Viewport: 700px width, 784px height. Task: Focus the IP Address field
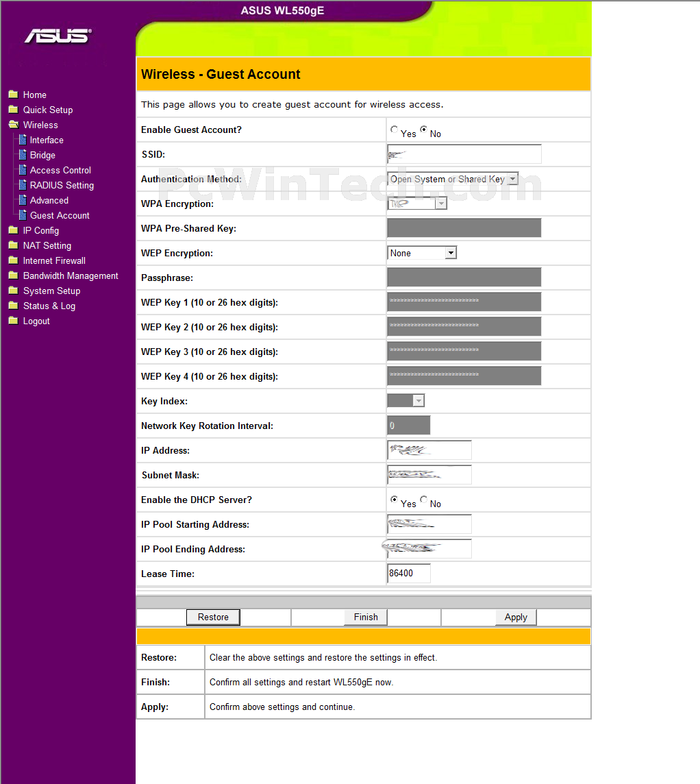[x=429, y=450]
